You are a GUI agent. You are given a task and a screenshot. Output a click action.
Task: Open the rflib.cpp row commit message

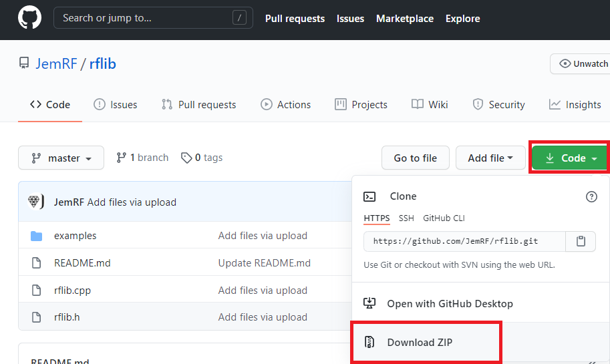pyautogui.click(x=263, y=291)
